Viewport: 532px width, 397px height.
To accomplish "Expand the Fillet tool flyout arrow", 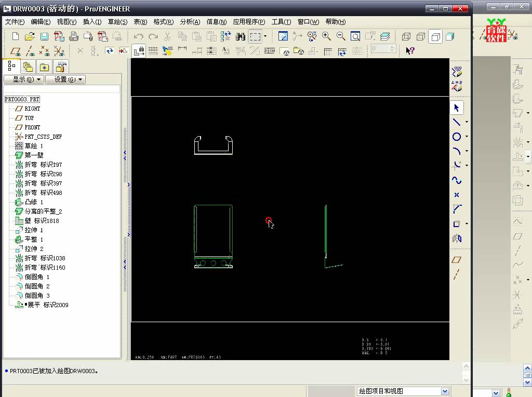I will [x=467, y=166].
